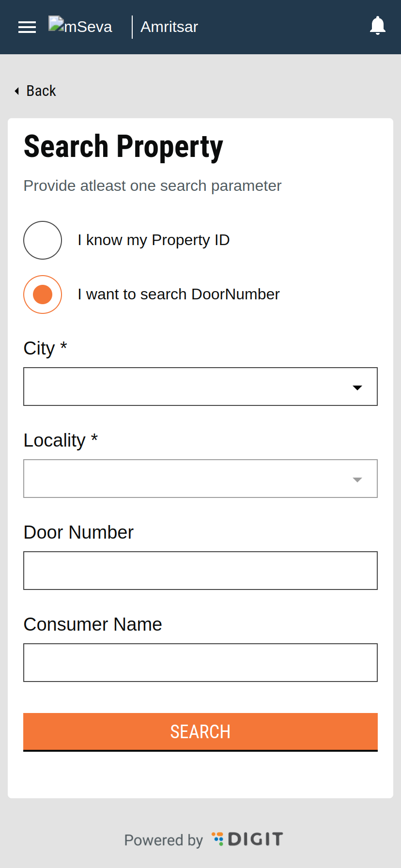Click the notification bell icon
The height and width of the screenshot is (868, 401).
(377, 26)
